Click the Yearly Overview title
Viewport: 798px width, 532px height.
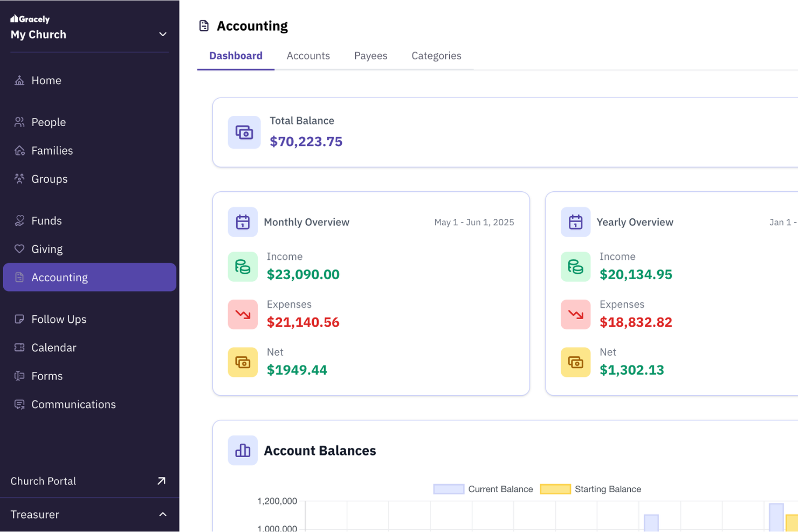[x=635, y=222]
